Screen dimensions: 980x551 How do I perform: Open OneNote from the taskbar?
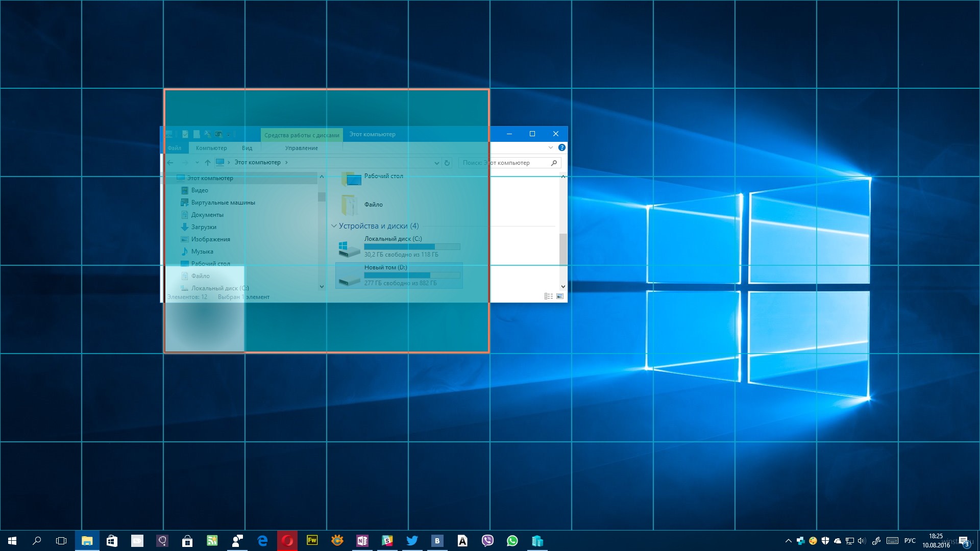tap(362, 541)
